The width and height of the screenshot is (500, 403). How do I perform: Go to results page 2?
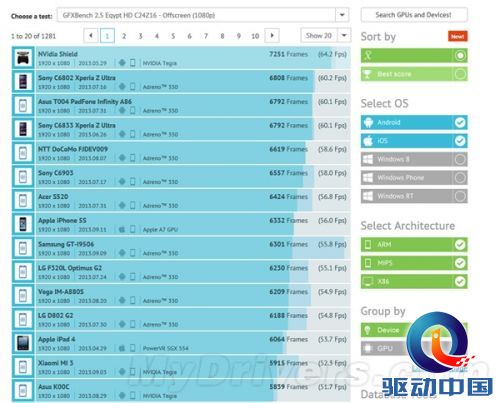click(x=124, y=36)
